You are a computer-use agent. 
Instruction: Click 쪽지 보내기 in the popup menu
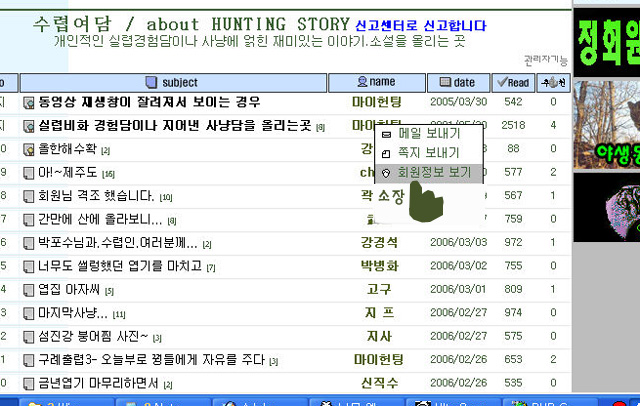(428, 152)
